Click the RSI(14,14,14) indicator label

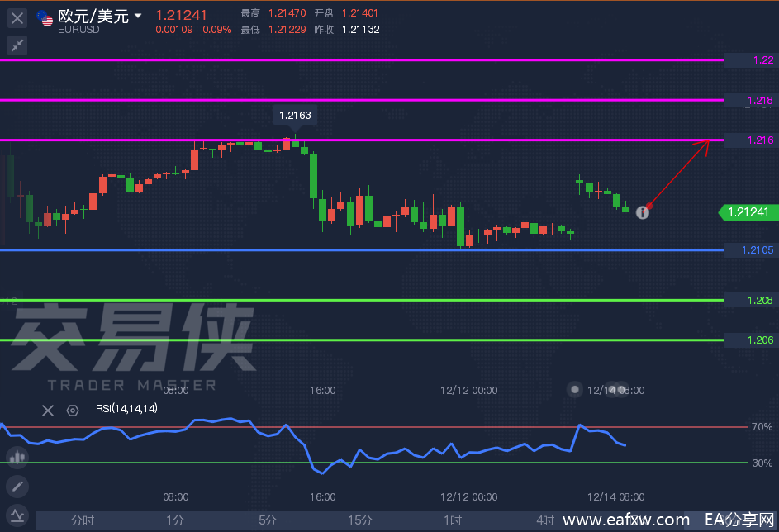126,408
